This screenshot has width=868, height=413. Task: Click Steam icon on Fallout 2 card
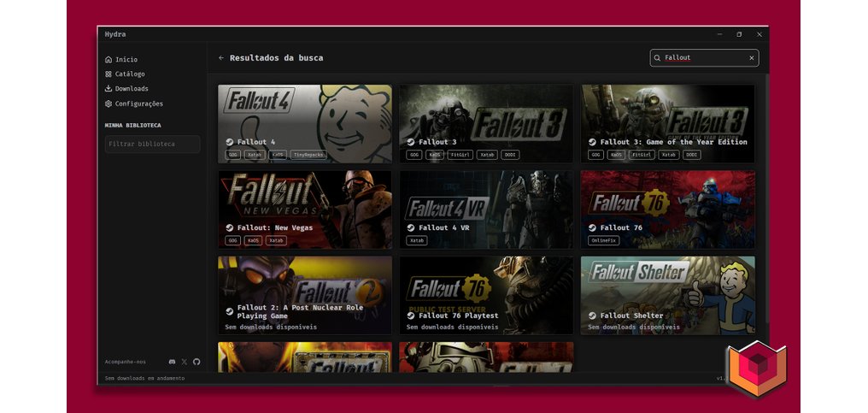pos(229,311)
